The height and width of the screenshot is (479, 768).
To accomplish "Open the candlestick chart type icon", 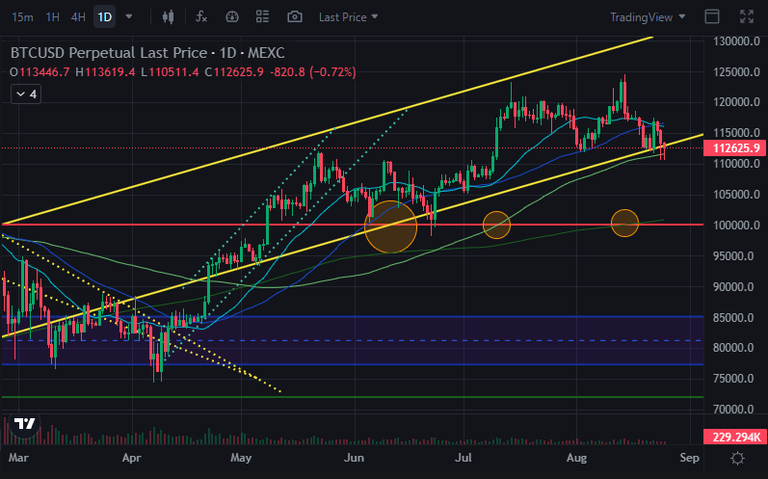I will pos(168,17).
